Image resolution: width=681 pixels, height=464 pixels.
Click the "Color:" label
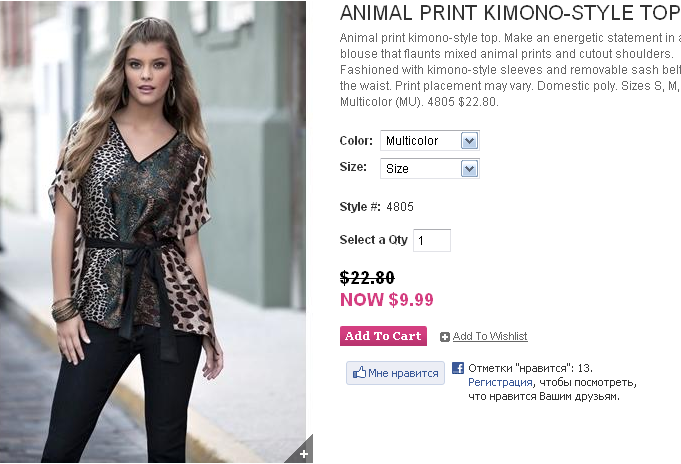[x=356, y=141]
